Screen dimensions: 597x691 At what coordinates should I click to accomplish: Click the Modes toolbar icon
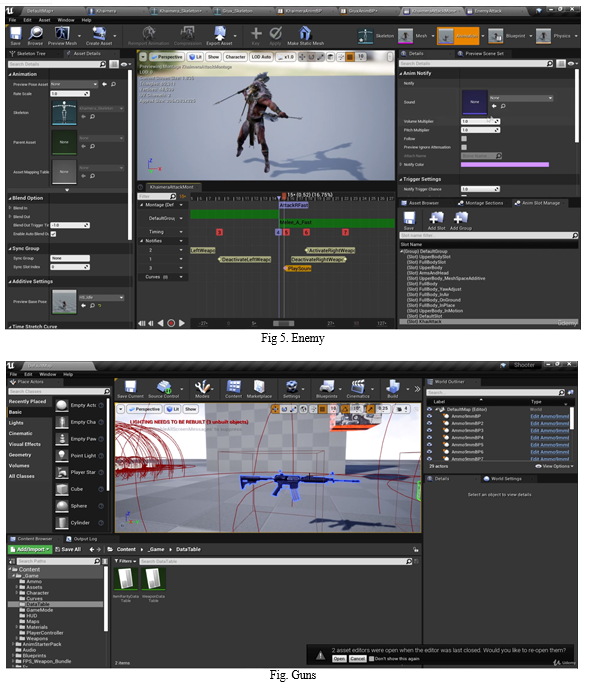click(x=202, y=386)
